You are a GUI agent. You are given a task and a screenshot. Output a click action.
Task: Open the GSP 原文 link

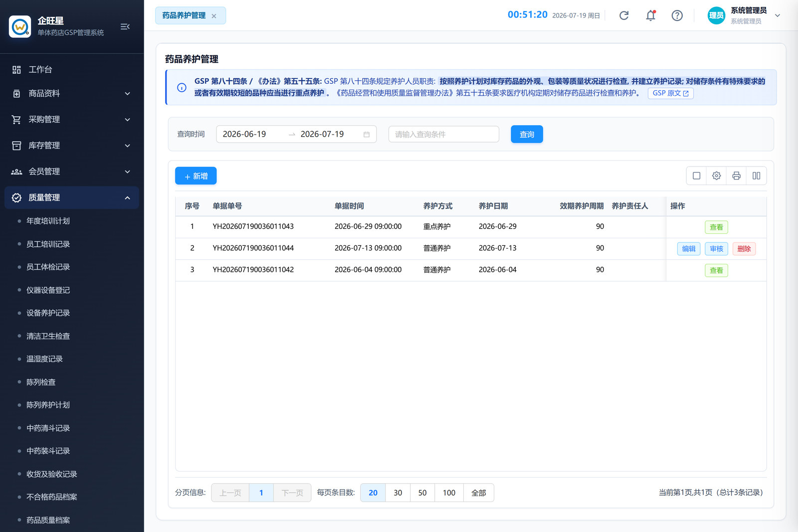[x=670, y=93]
